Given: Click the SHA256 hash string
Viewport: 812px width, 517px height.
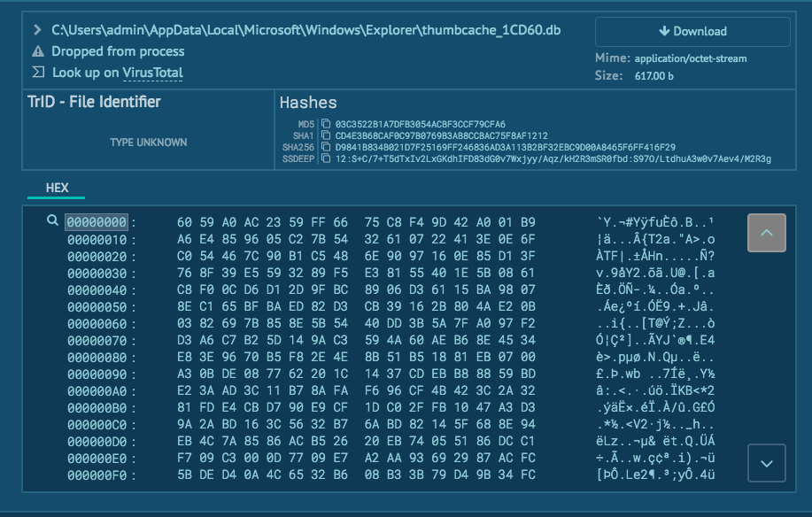Looking at the screenshot, I should click(x=505, y=147).
